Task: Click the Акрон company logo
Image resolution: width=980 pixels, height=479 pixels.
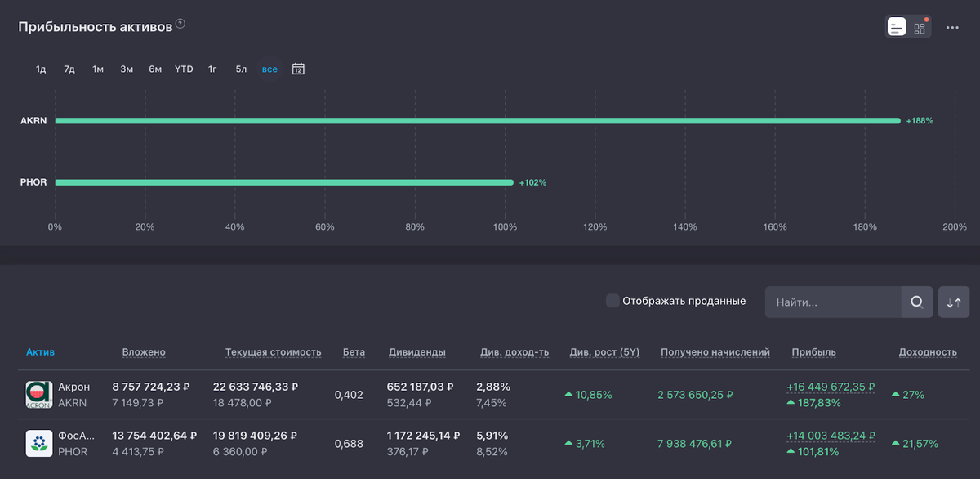Action: coord(39,394)
